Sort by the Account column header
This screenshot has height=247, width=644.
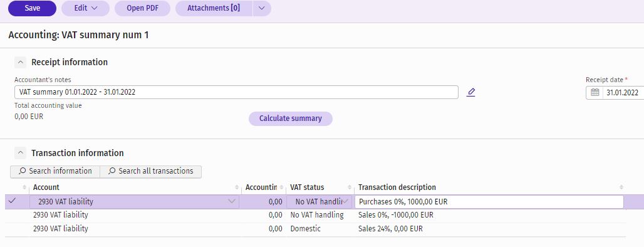[x=135, y=187]
